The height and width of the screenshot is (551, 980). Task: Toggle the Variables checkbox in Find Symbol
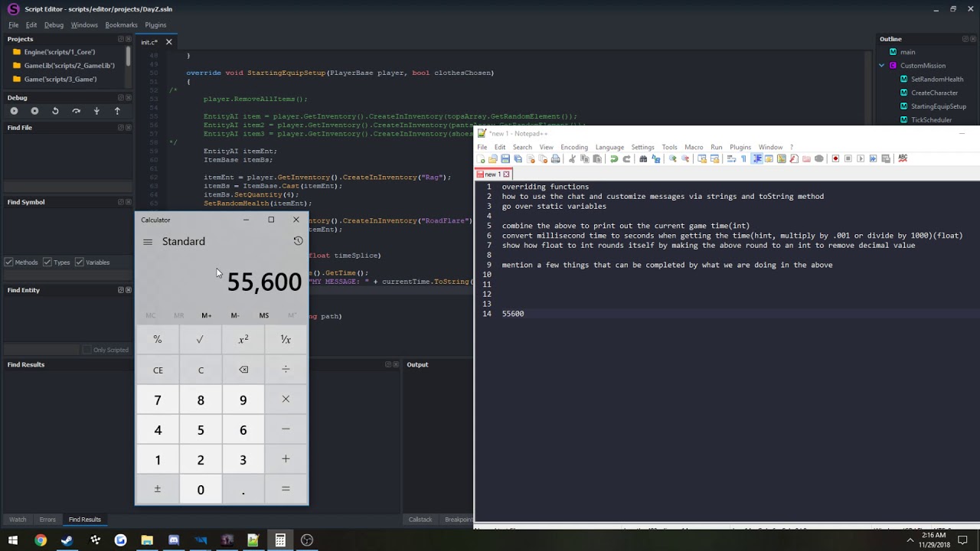[79, 262]
